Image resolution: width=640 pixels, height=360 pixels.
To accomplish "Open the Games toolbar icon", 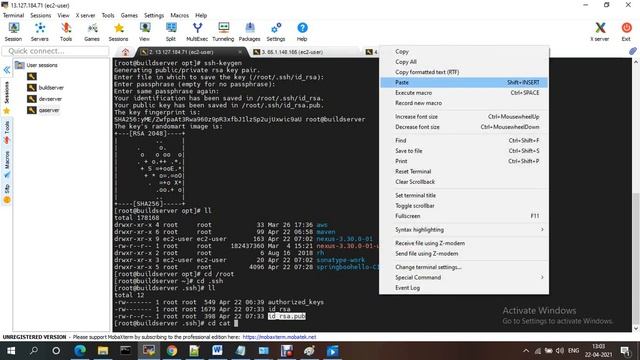I will pyautogui.click(x=92, y=32).
